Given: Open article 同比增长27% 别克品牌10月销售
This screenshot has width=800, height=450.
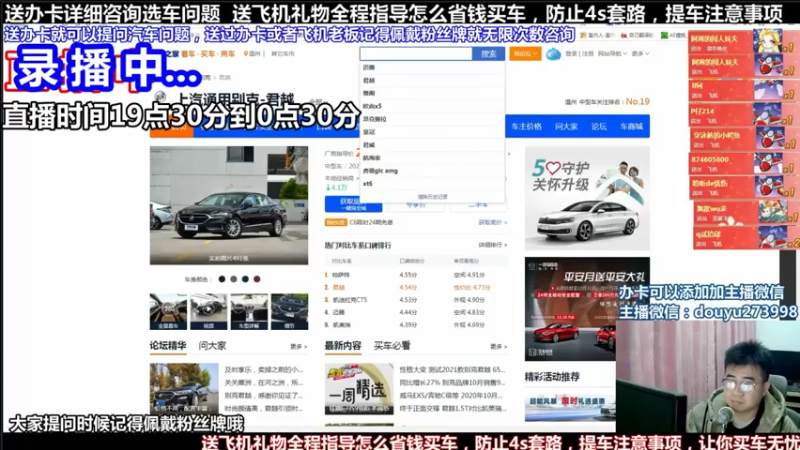Looking at the screenshot, I should pos(453,382).
